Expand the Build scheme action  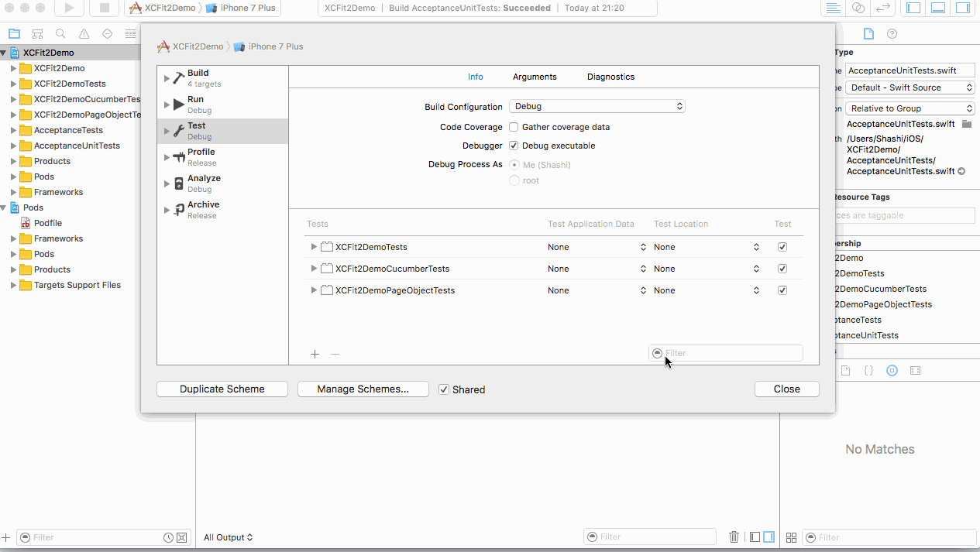(167, 78)
